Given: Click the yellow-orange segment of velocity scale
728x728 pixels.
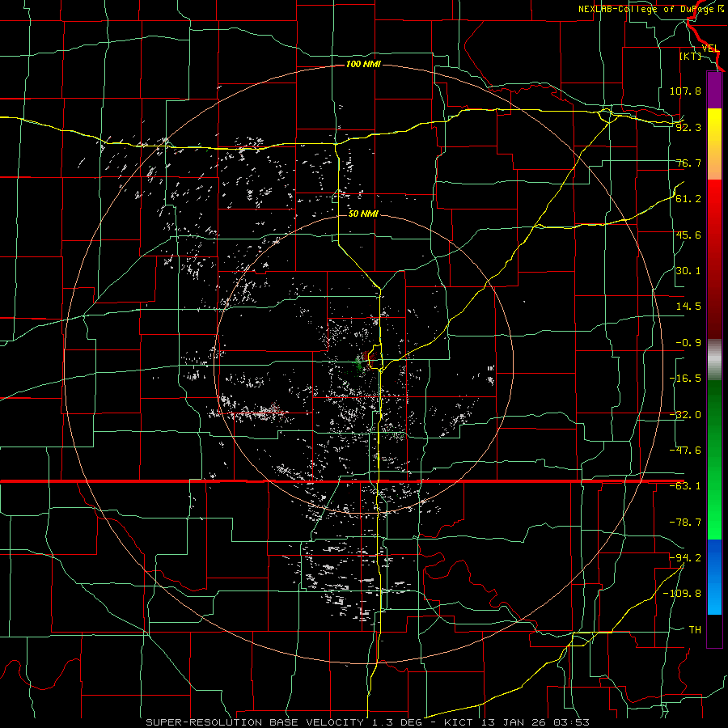Looking at the screenshot, I should pos(714,144).
